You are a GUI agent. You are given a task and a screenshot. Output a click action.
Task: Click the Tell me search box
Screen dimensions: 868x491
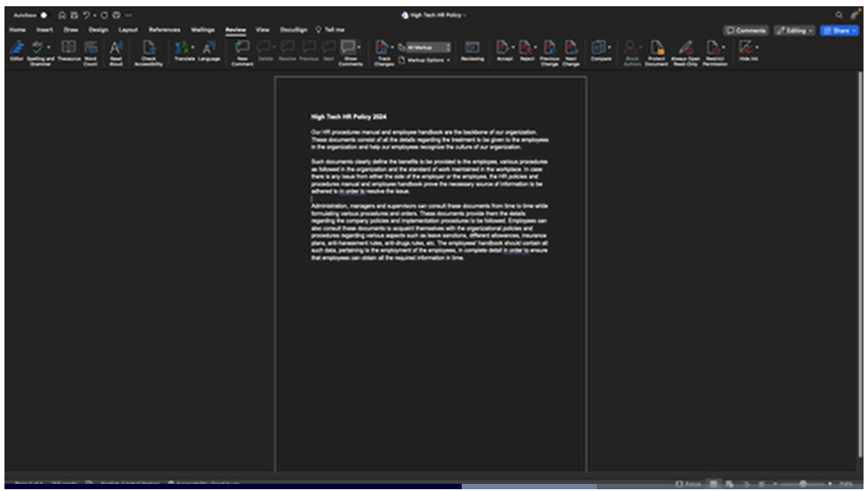pyautogui.click(x=330, y=30)
